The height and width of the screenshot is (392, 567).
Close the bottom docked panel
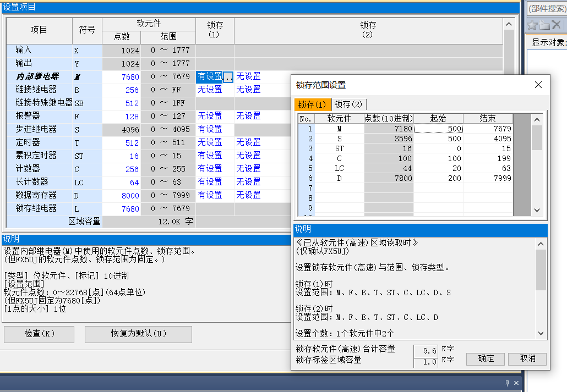(x=516, y=383)
